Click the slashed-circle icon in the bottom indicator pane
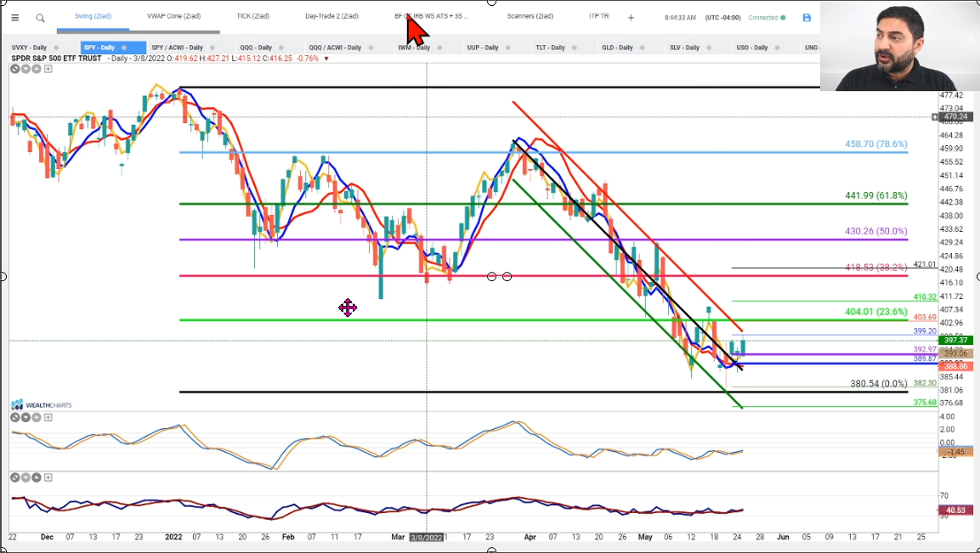980x553 pixels. pos(15,477)
